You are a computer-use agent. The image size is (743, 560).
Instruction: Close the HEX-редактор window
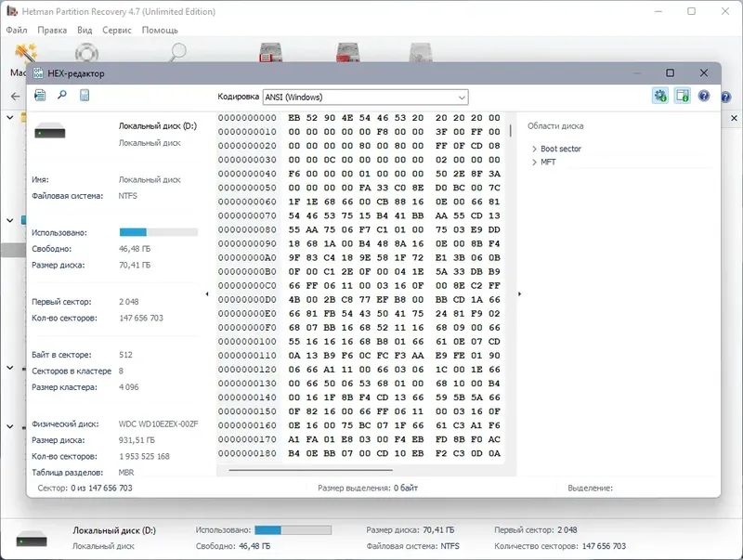click(x=704, y=73)
